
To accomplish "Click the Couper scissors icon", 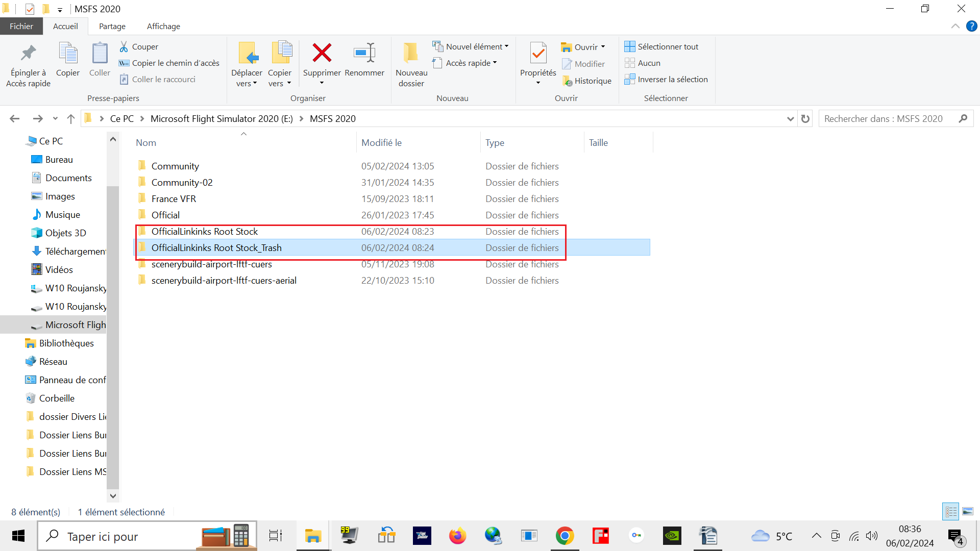I will coord(124,46).
